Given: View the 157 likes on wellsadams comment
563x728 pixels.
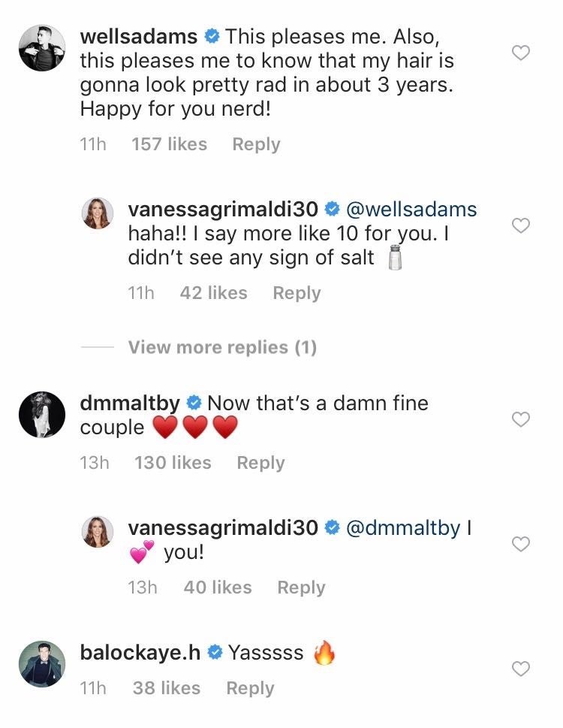Looking at the screenshot, I should [x=169, y=144].
